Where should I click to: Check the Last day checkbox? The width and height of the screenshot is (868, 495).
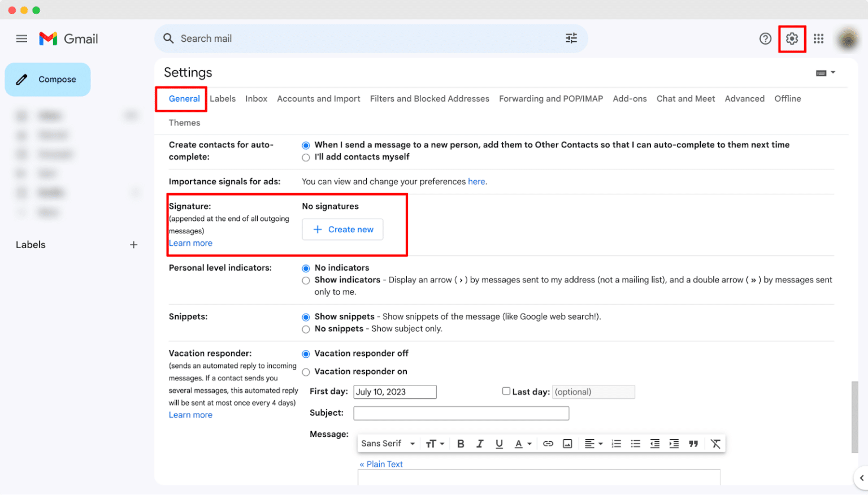pos(506,391)
